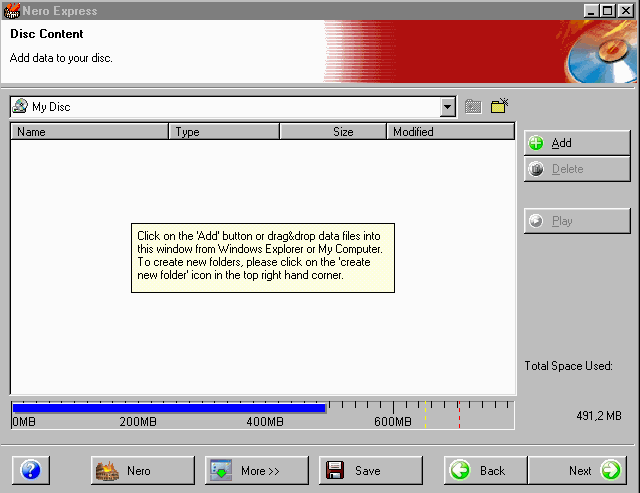Save the compilation with the Save button

pos(370,470)
